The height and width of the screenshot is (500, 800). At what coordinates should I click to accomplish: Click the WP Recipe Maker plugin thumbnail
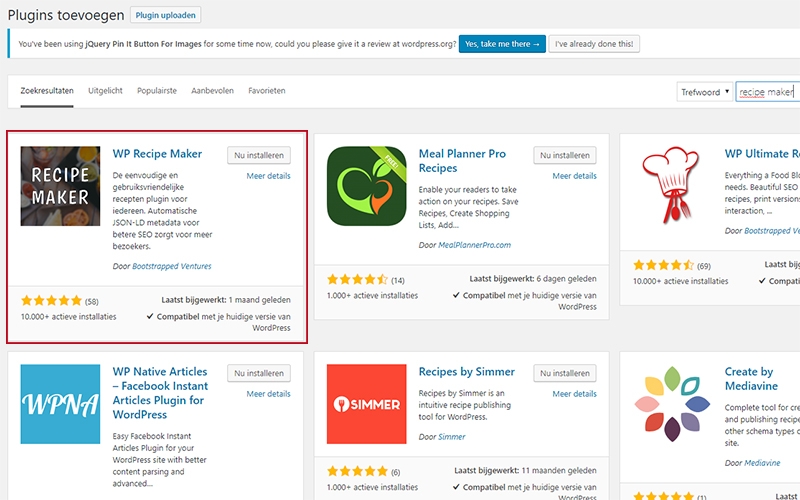[60, 186]
